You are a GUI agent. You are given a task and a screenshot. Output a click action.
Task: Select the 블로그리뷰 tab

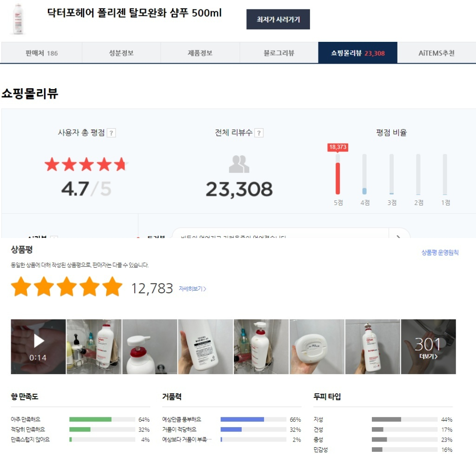279,53
